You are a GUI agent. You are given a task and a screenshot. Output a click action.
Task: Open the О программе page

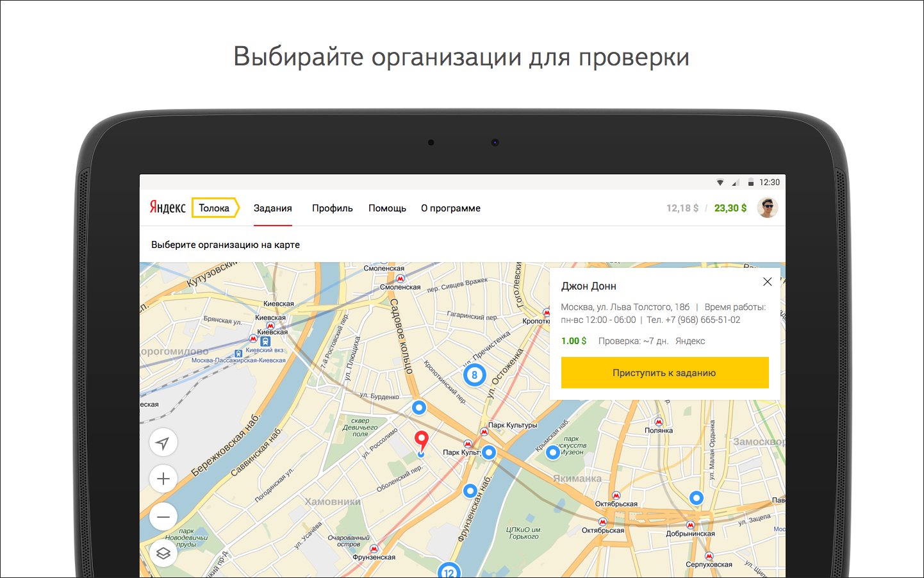[x=450, y=208]
